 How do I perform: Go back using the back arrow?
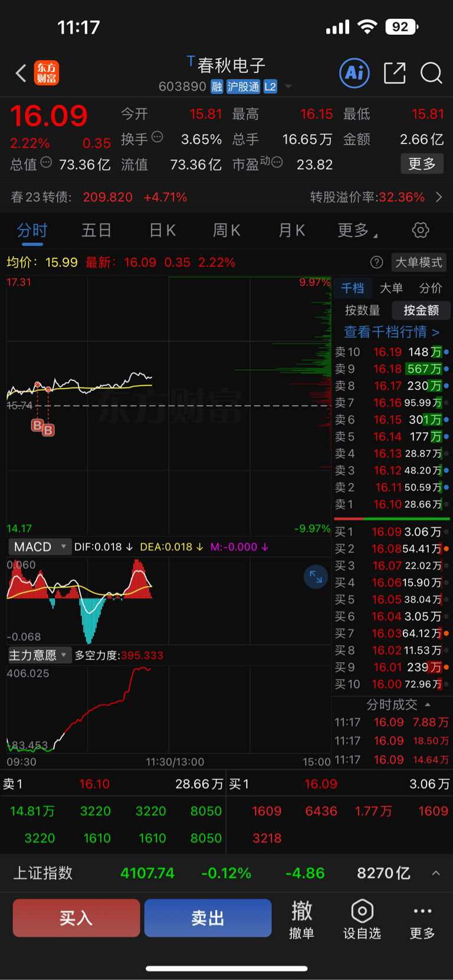tap(21, 73)
